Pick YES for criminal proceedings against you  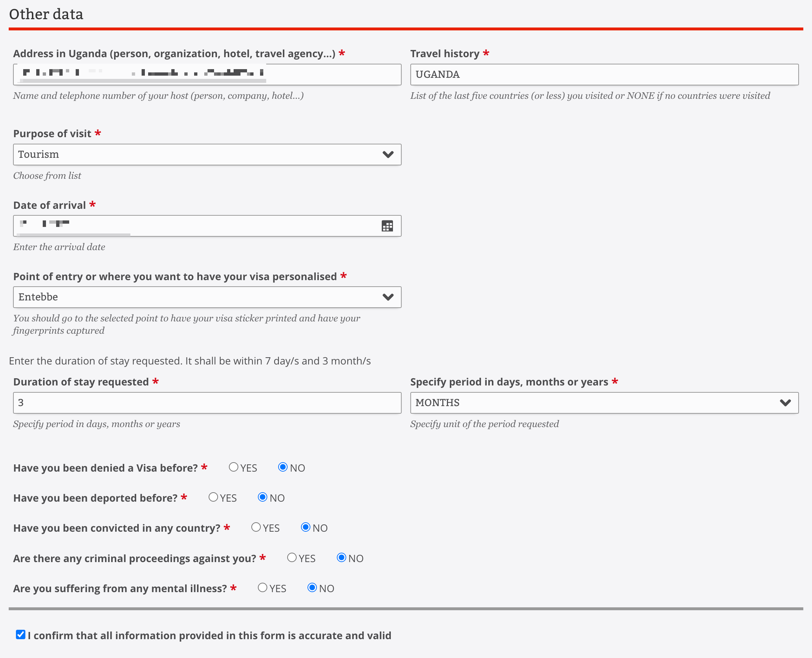pyautogui.click(x=292, y=557)
